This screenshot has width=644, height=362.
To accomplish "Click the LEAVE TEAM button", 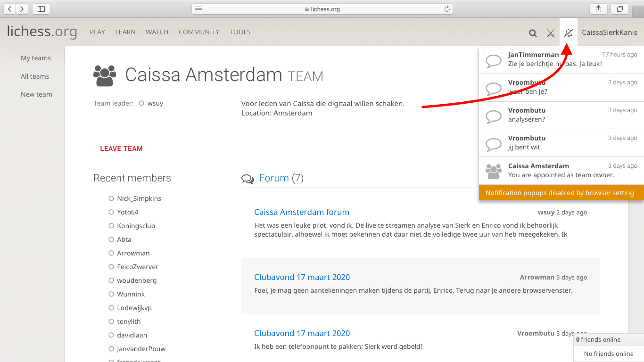I will point(121,148).
